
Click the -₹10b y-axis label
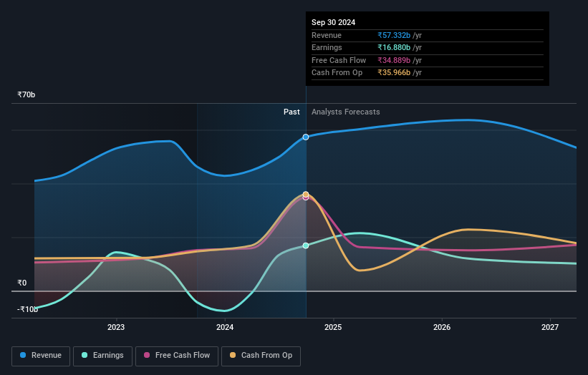[x=27, y=309]
